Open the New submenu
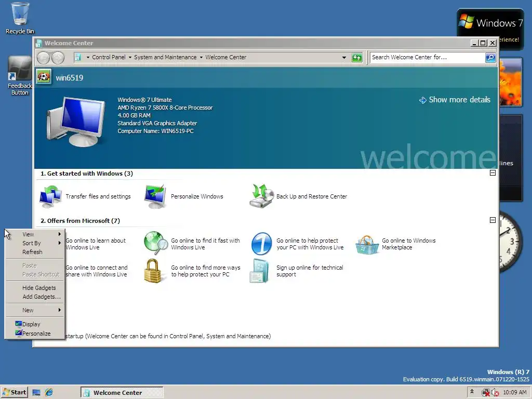Viewport: 532px width, 399px height. click(35, 310)
